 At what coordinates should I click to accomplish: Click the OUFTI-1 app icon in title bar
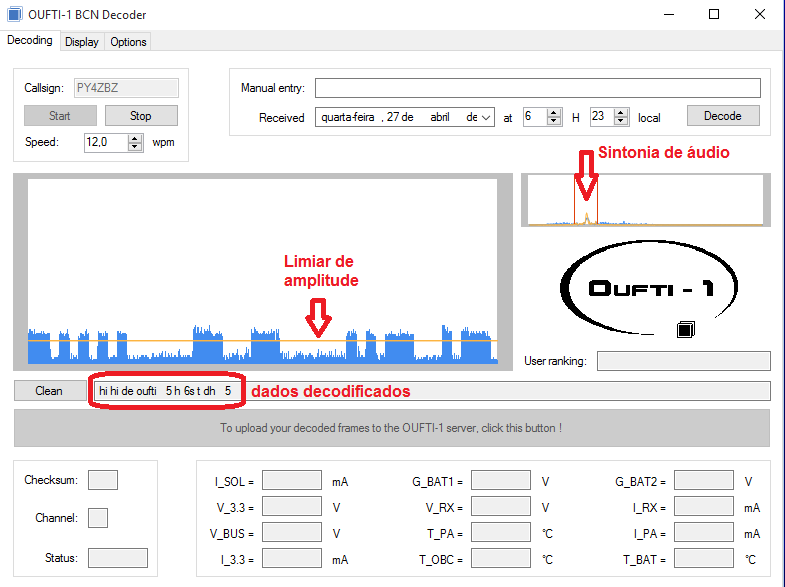[15, 15]
